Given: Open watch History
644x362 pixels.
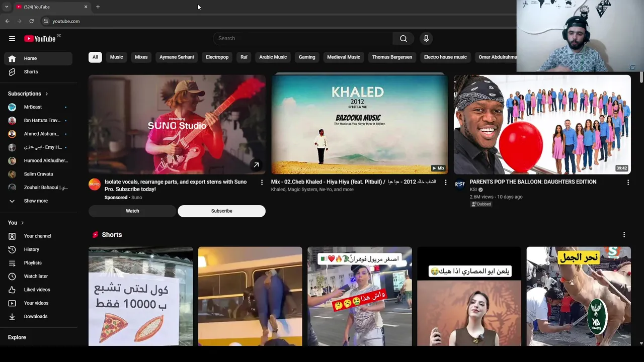Looking at the screenshot, I should click(38, 249).
